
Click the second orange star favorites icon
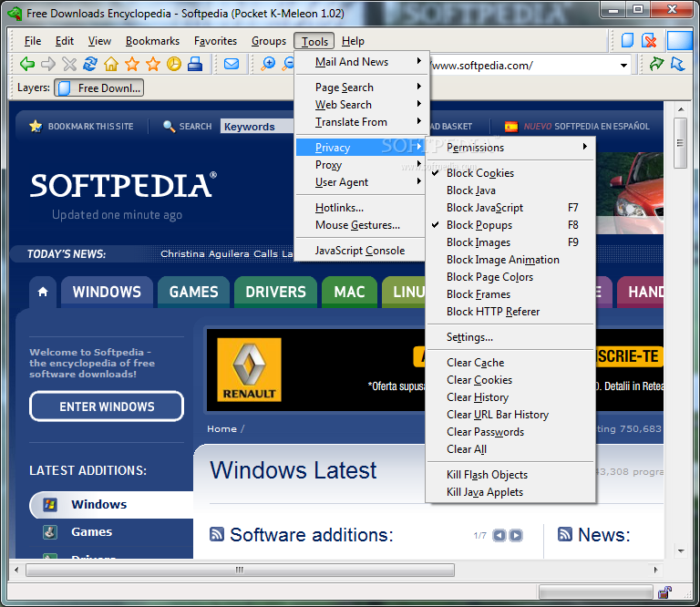[153, 64]
